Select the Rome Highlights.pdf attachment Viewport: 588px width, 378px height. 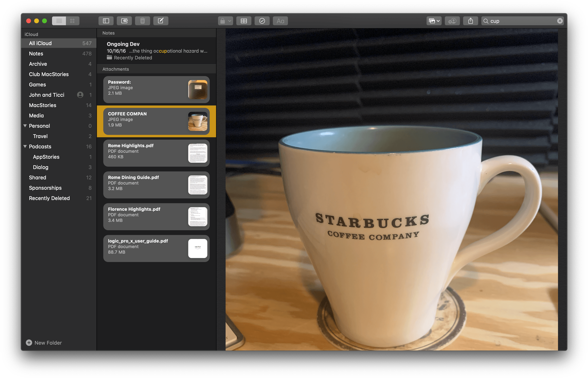(156, 153)
